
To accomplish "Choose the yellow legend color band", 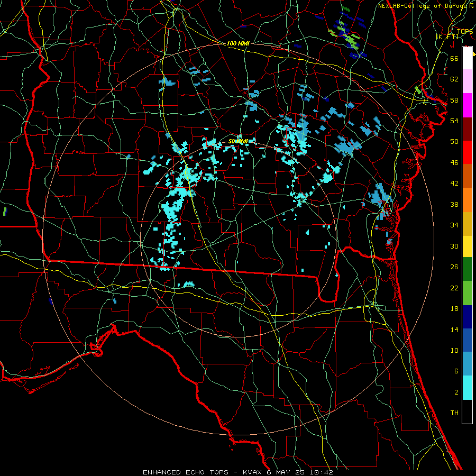I will click(x=467, y=246).
